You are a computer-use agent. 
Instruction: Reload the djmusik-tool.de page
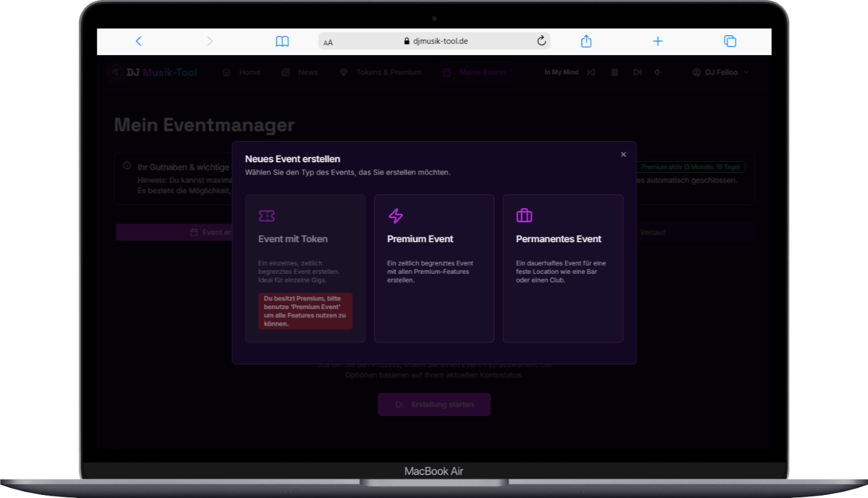pos(541,41)
